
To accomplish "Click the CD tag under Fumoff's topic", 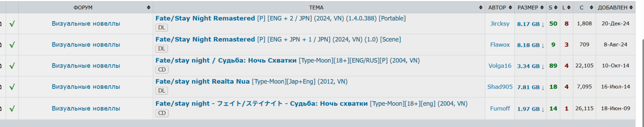I will pyautogui.click(x=162, y=113).
